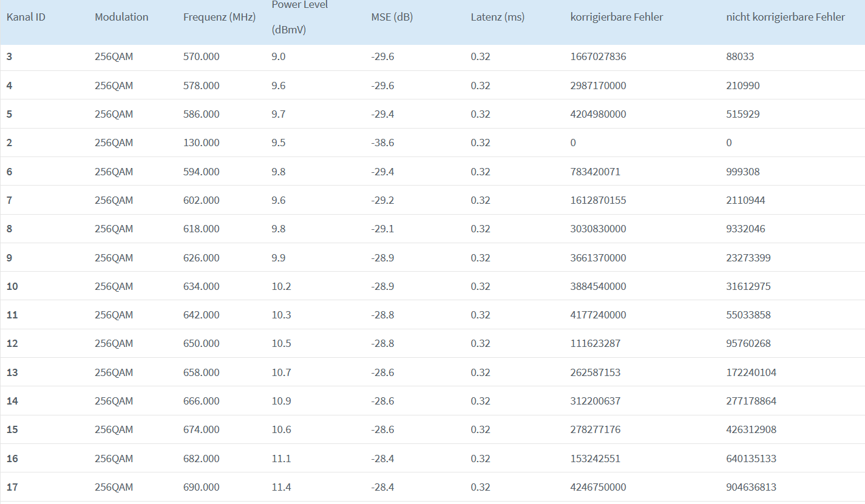Select frequency 650.000 in channel 12
This screenshot has width=865, height=504.
[x=202, y=343]
